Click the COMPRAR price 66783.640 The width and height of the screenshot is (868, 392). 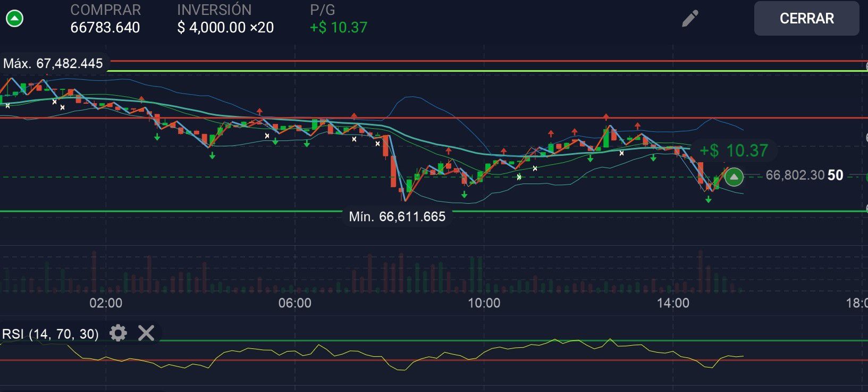(105, 28)
